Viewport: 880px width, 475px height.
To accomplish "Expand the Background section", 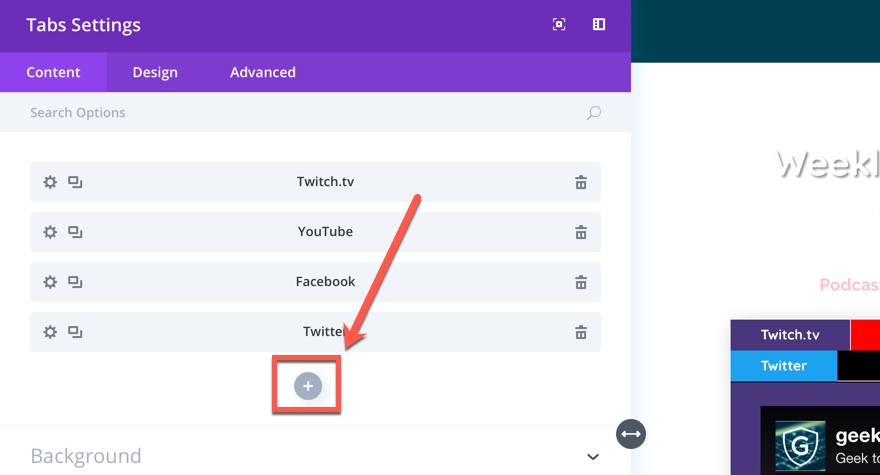I will pyautogui.click(x=592, y=457).
